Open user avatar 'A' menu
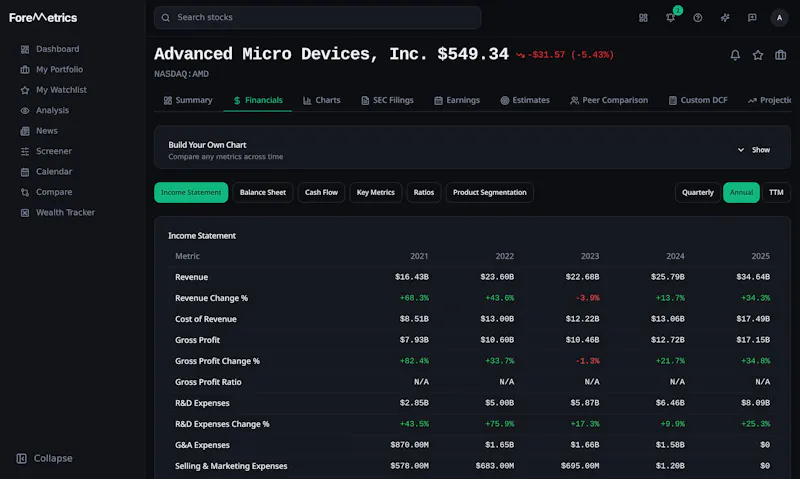 point(779,18)
